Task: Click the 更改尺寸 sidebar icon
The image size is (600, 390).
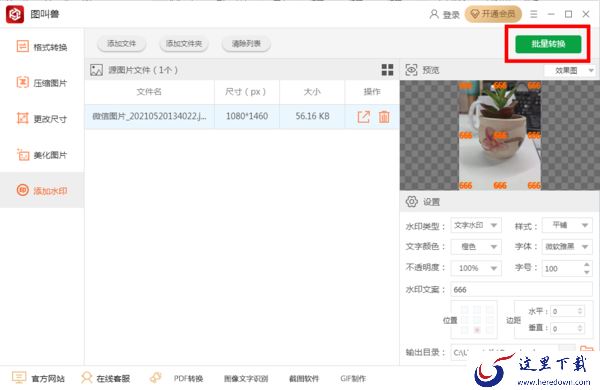Action: coord(23,118)
